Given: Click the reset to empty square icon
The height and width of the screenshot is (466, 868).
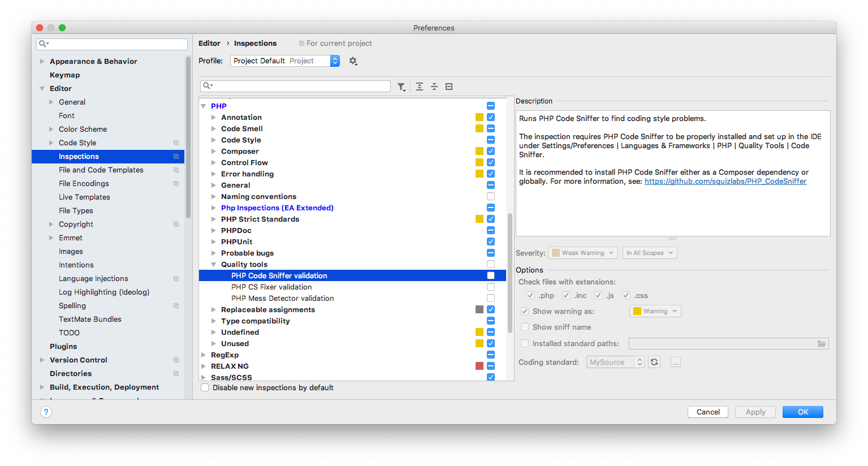Looking at the screenshot, I should (x=449, y=87).
